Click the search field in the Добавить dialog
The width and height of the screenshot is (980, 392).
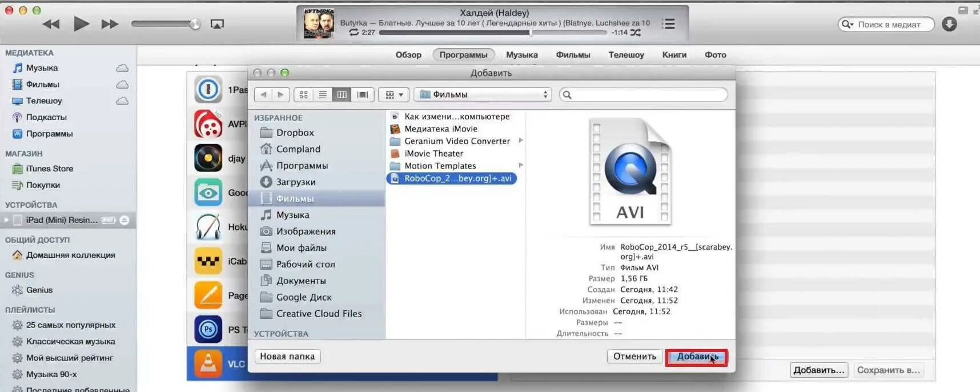[643, 95]
